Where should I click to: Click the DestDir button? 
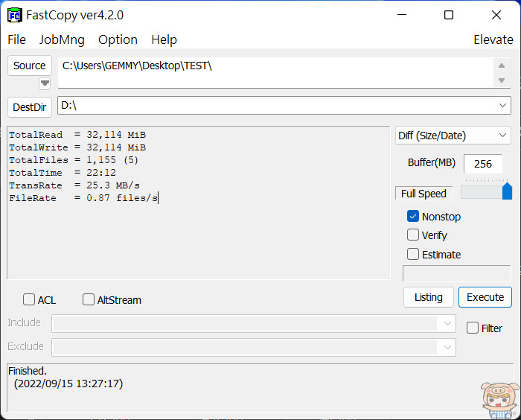tap(30, 107)
